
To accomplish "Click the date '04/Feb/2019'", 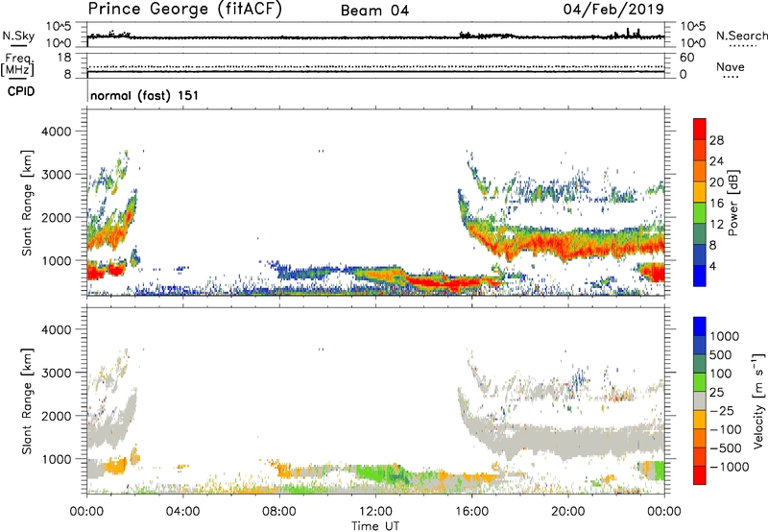I will click(x=613, y=10).
